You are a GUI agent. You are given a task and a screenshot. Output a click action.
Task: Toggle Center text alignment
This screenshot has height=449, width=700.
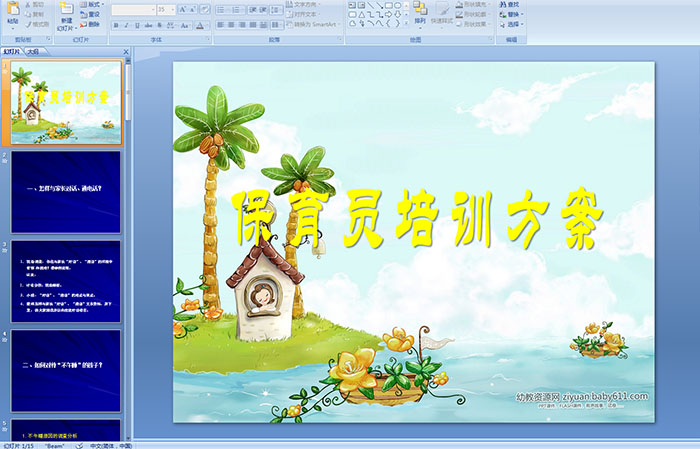click(231, 25)
